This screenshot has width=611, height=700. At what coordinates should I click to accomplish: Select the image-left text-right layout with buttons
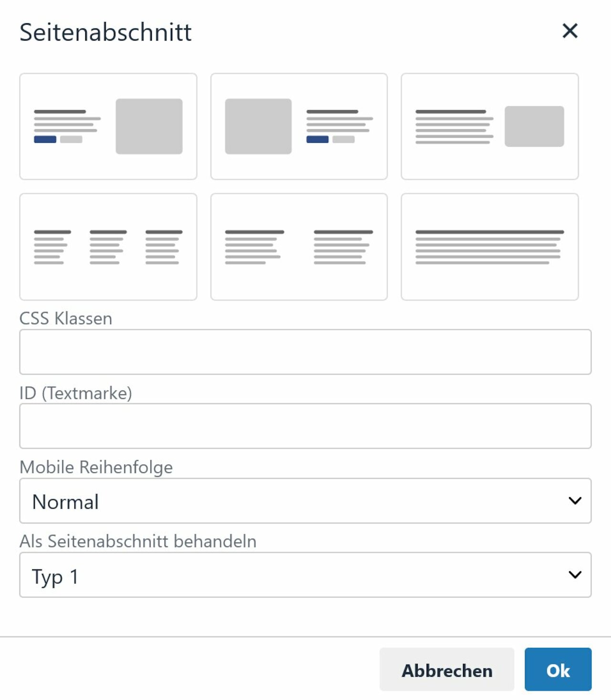tap(299, 126)
